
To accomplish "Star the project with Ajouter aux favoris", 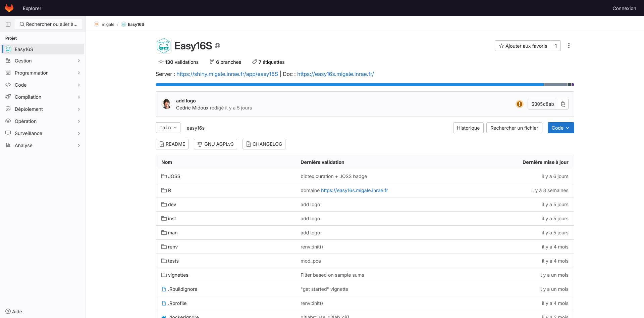I will tap(523, 46).
